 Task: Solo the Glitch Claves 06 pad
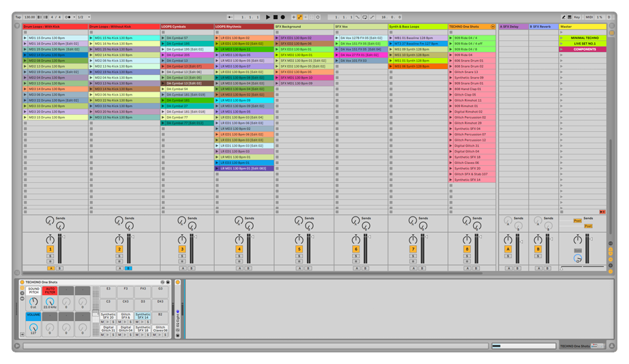tap(165, 335)
